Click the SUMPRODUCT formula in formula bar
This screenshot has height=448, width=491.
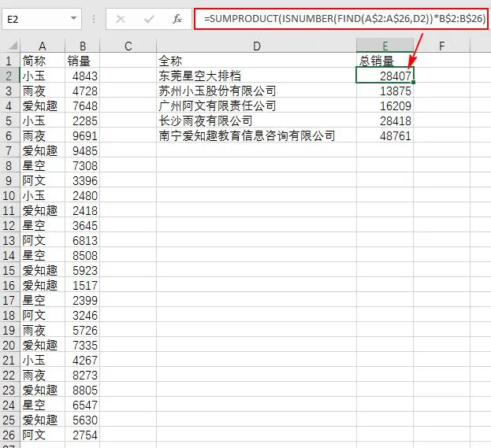tap(344, 19)
